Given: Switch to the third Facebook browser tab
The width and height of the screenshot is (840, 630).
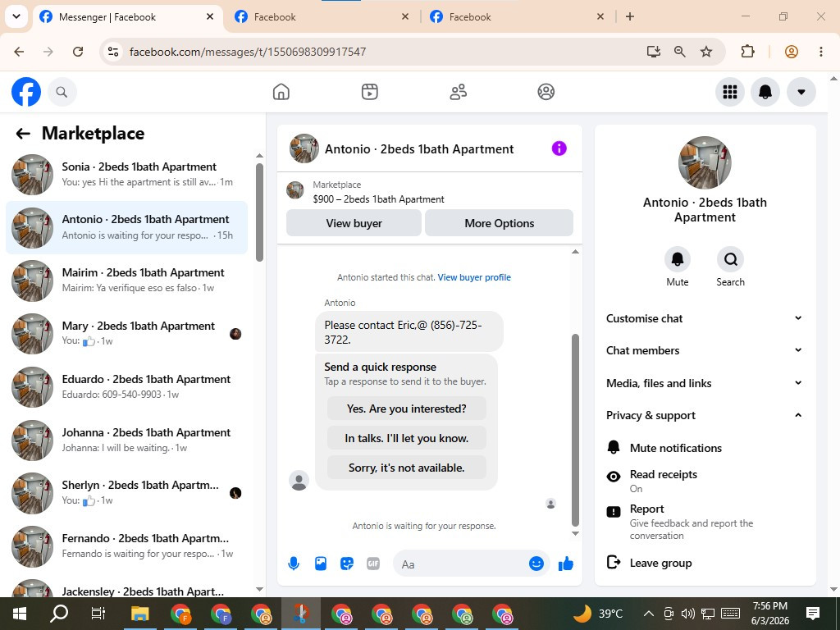Looking at the screenshot, I should point(517,17).
